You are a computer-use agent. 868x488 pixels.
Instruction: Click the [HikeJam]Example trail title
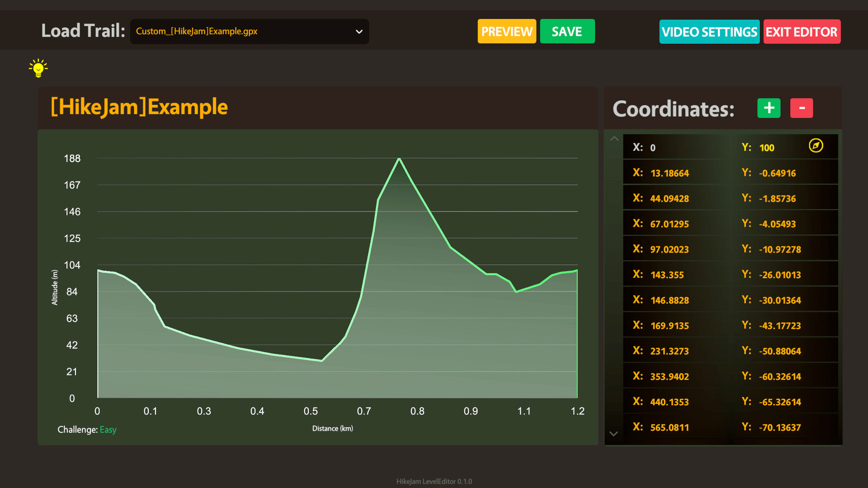pos(139,107)
